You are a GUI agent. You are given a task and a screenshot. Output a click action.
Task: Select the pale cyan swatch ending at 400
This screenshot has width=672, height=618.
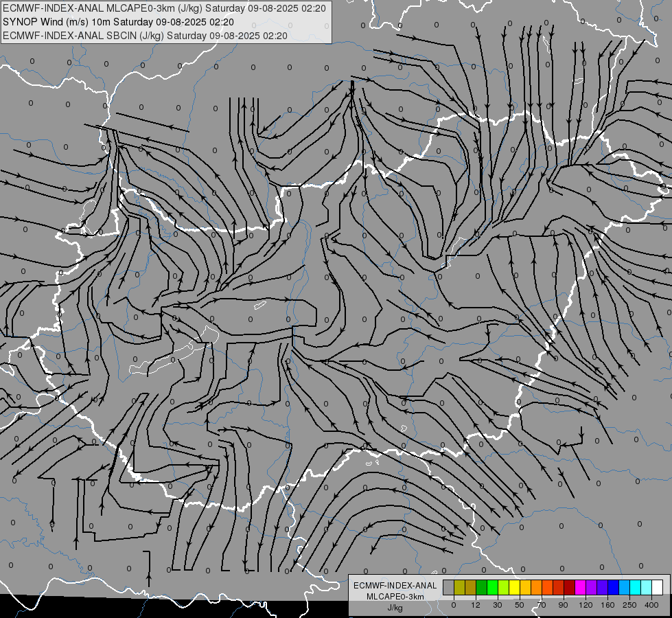point(647,587)
